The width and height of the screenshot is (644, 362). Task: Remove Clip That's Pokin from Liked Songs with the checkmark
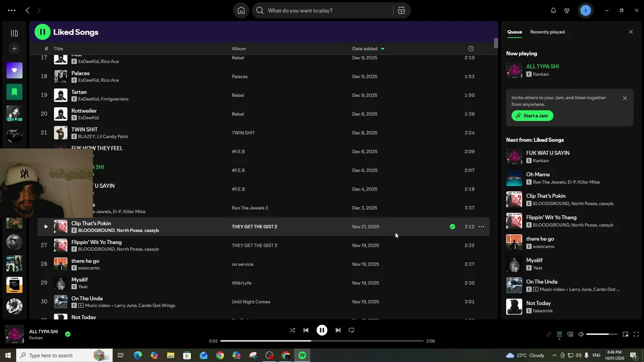point(452,227)
